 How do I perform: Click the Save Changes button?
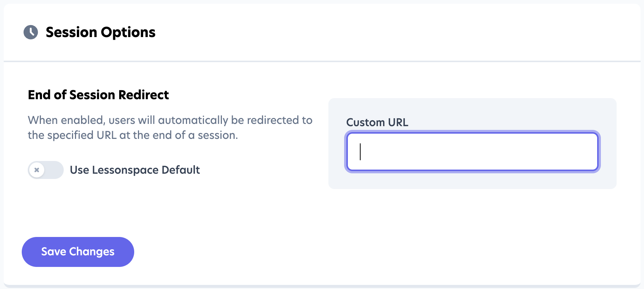pyautogui.click(x=78, y=252)
